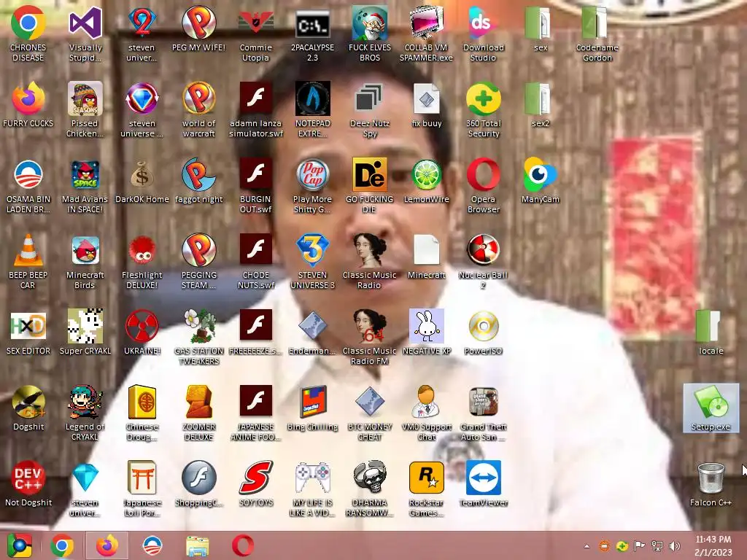The height and width of the screenshot is (560, 747).
Task: Select the locale folder
Action: click(x=711, y=332)
